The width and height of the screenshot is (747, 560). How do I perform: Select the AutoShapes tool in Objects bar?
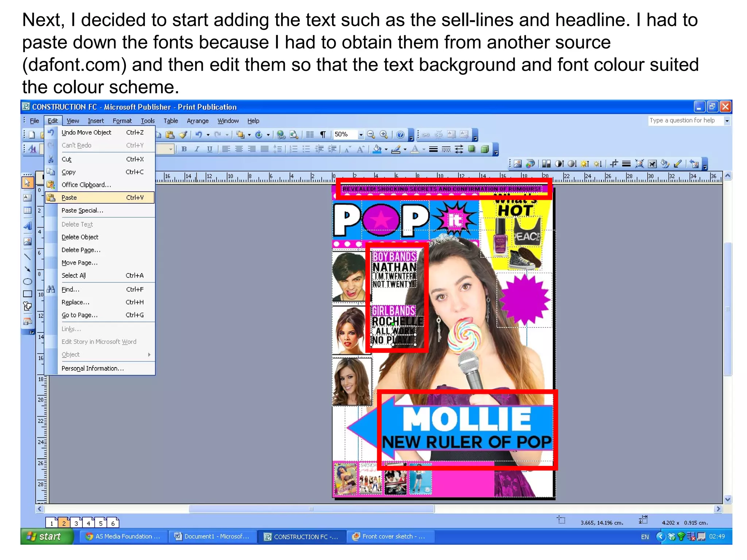click(27, 306)
